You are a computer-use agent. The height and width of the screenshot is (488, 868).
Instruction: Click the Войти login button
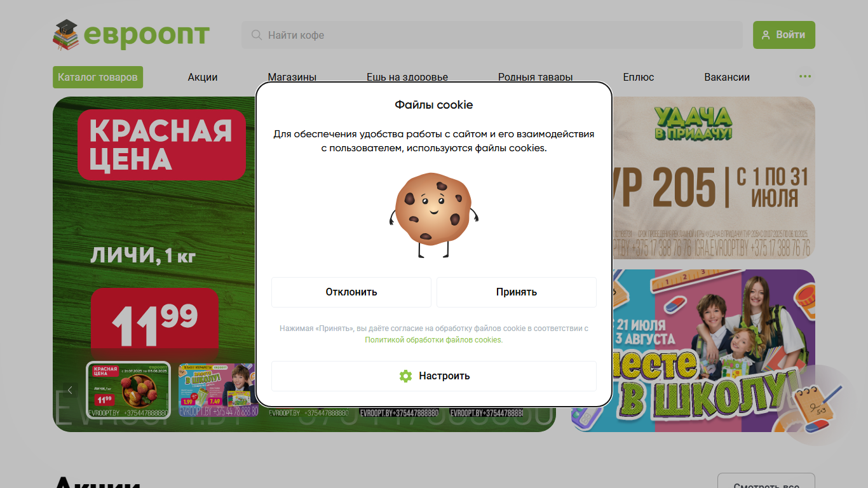tap(784, 35)
